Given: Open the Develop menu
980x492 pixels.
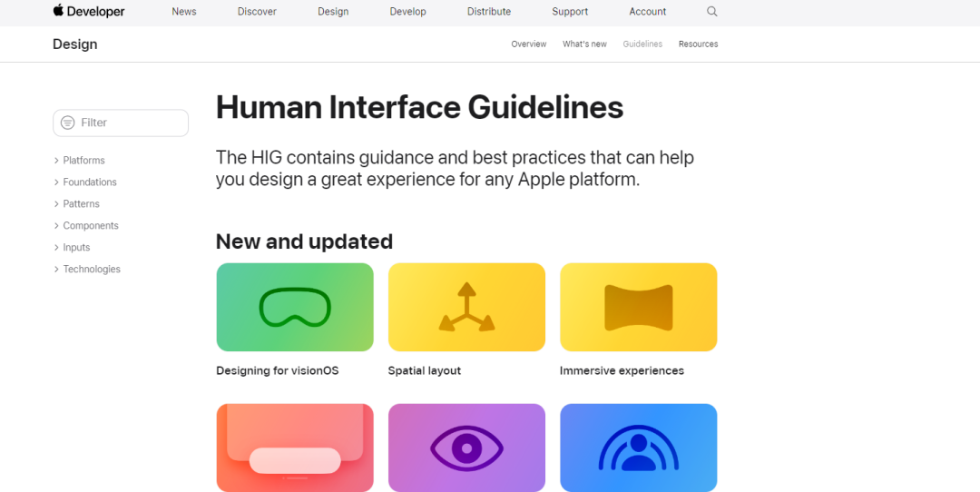Looking at the screenshot, I should pyautogui.click(x=407, y=11).
